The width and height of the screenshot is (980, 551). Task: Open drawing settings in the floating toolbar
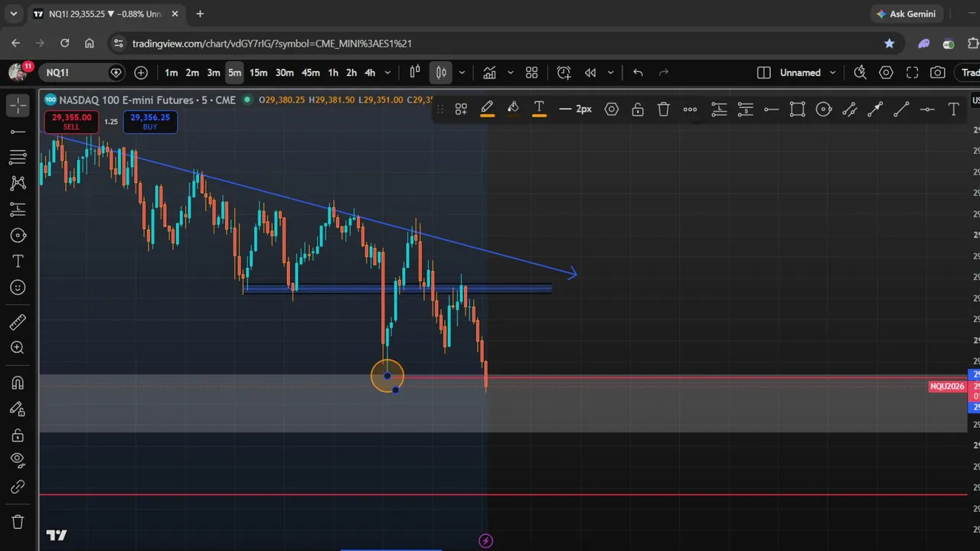point(612,109)
